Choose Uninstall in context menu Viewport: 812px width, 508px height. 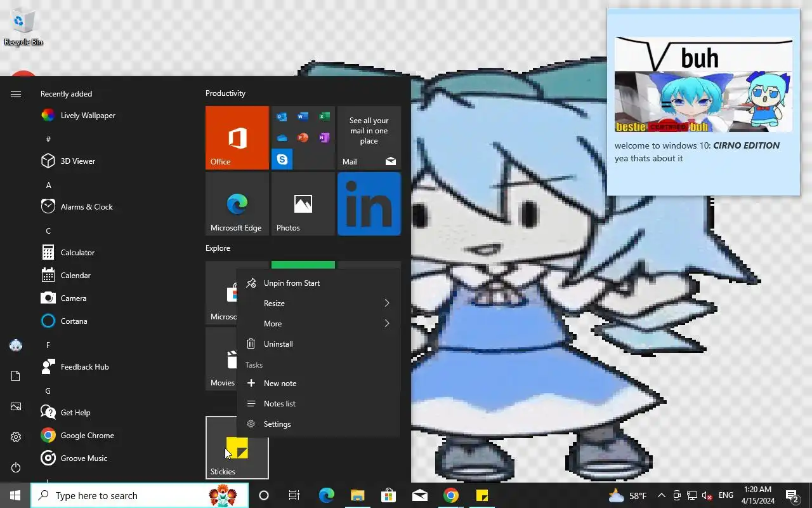pyautogui.click(x=318, y=344)
